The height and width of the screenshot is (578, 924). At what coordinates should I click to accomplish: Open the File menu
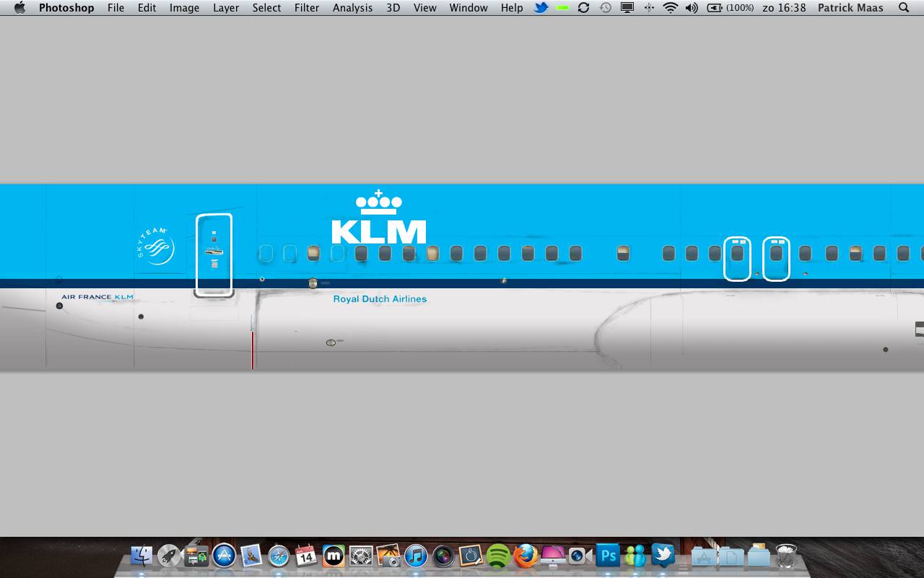pyautogui.click(x=115, y=8)
